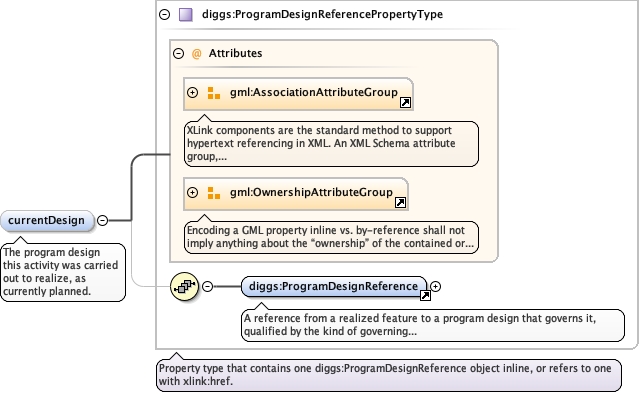Select the diggs:ProgramDesignReference element

pyautogui.click(x=334, y=286)
